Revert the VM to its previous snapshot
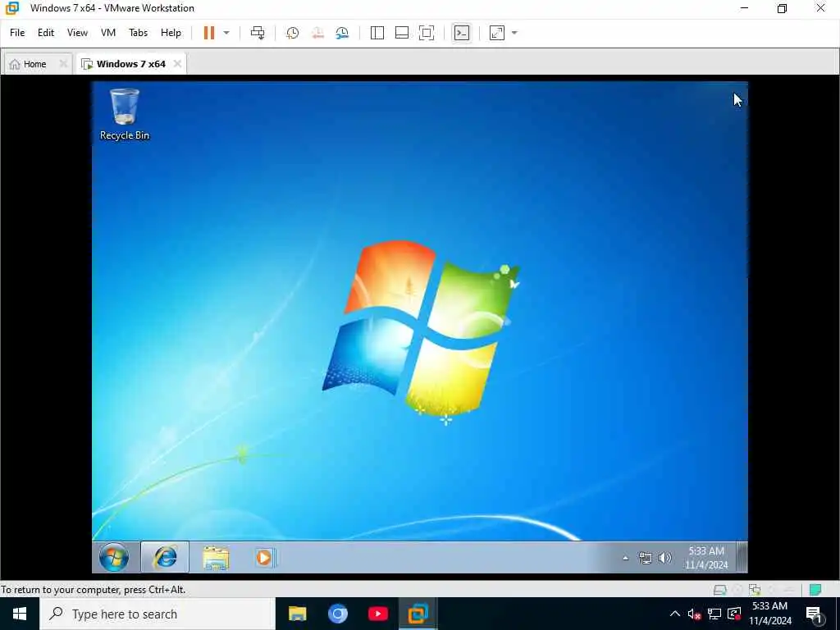840x630 pixels. click(317, 33)
